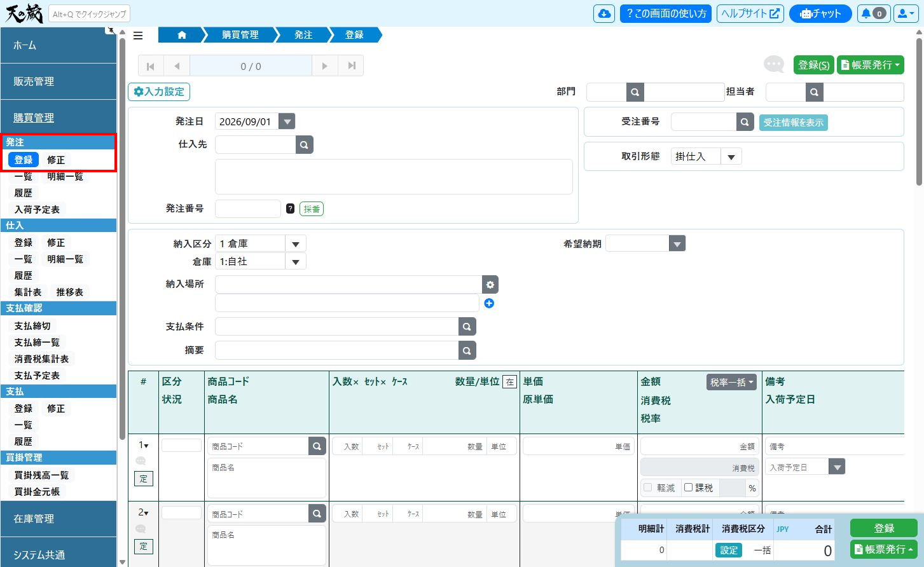The image size is (924, 567).
Task: Toggle the 課税 checkbox in row 1
Action: 688,488
